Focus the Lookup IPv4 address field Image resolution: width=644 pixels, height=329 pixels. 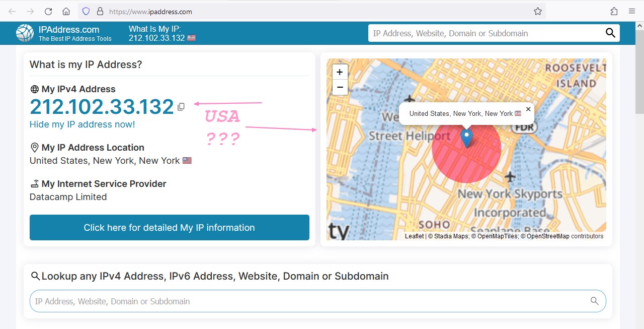click(317, 301)
